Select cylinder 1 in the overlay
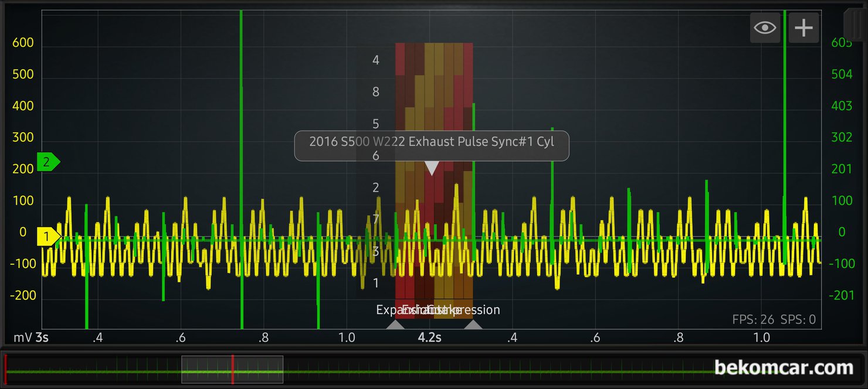The height and width of the screenshot is (389, 868). 376,283
